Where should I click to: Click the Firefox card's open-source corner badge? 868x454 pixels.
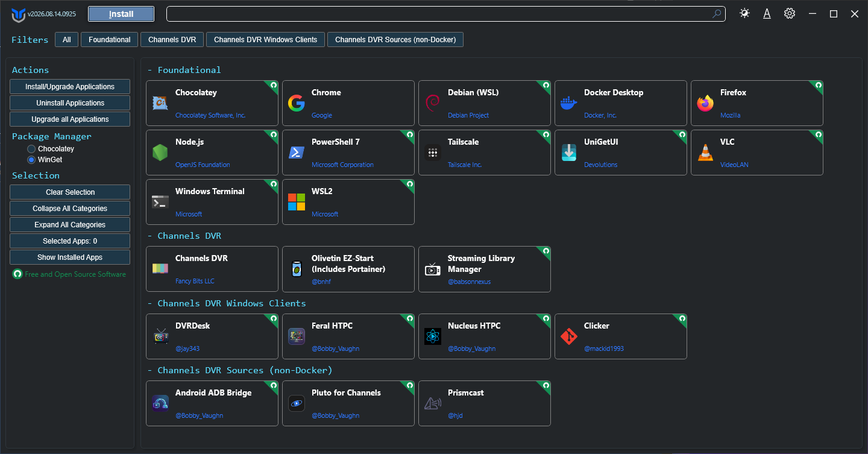tap(818, 86)
